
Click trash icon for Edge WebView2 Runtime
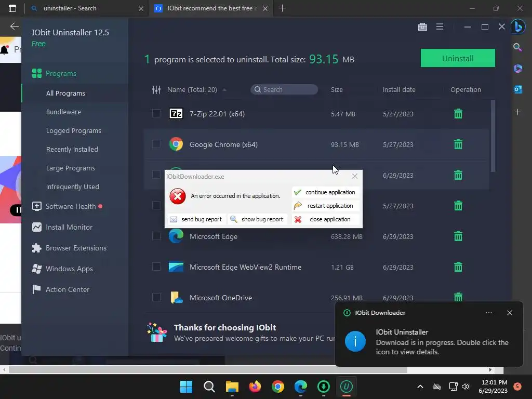[x=458, y=267]
